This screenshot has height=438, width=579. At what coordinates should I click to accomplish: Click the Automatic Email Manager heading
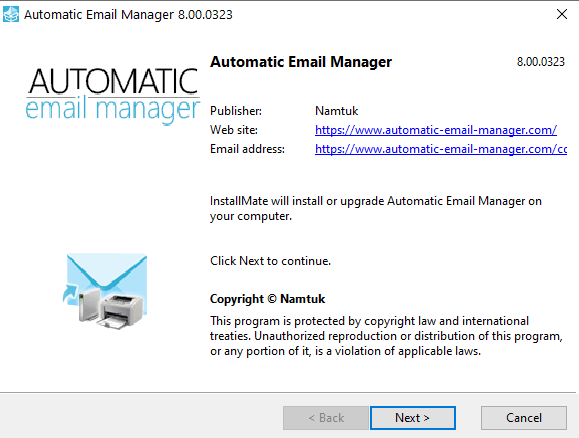point(301,62)
